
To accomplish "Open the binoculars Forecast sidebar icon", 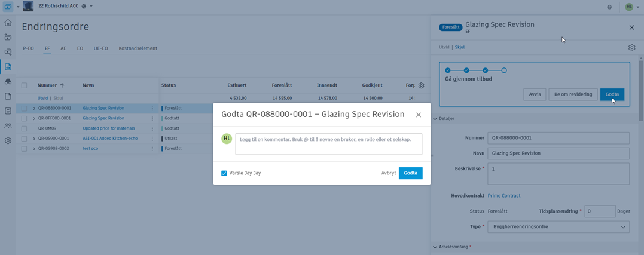I will (8, 81).
